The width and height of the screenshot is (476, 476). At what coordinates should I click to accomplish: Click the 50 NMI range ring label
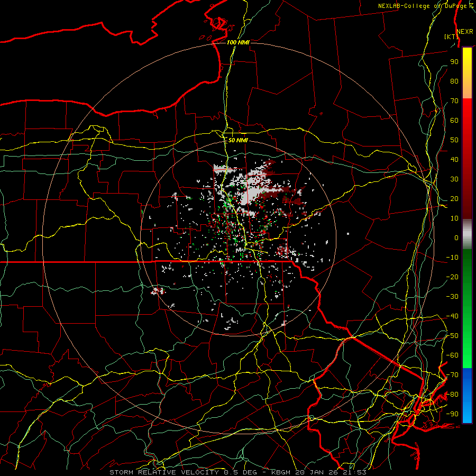[x=238, y=140]
